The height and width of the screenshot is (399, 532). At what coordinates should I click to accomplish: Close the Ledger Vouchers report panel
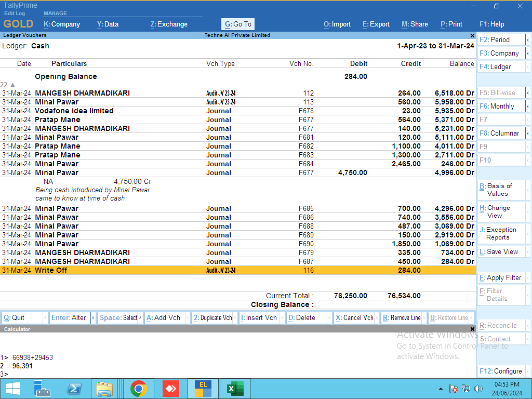click(472, 35)
